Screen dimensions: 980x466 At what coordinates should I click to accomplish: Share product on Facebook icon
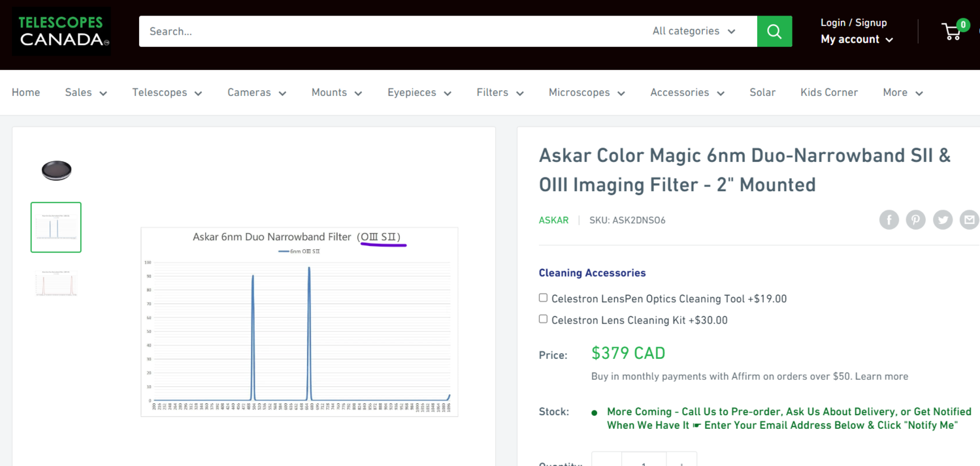(889, 220)
